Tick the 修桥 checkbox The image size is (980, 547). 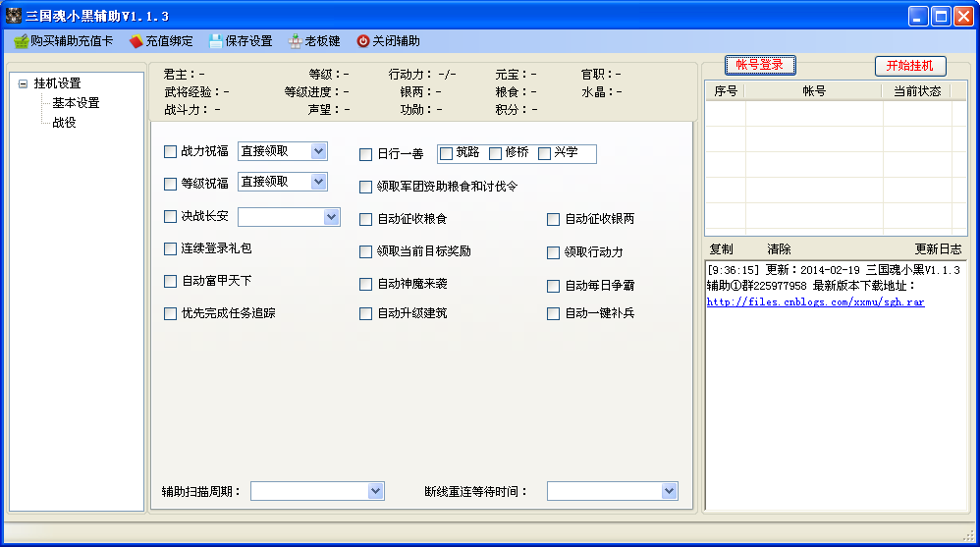(495, 154)
